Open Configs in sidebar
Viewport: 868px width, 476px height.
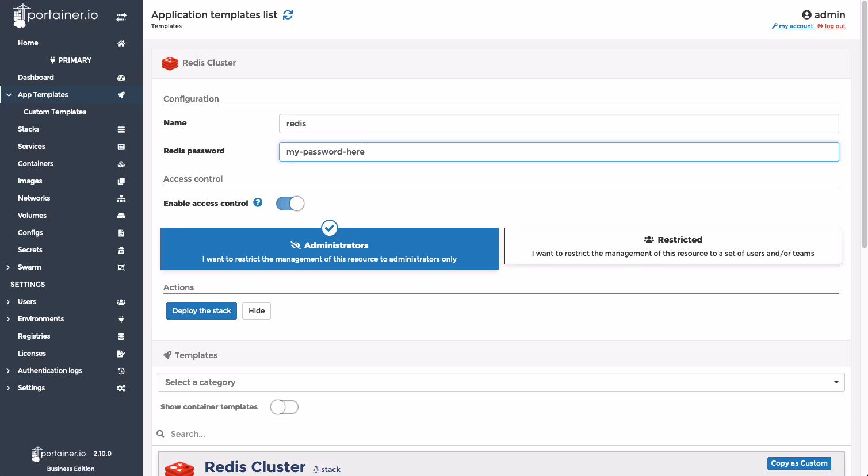click(30, 233)
